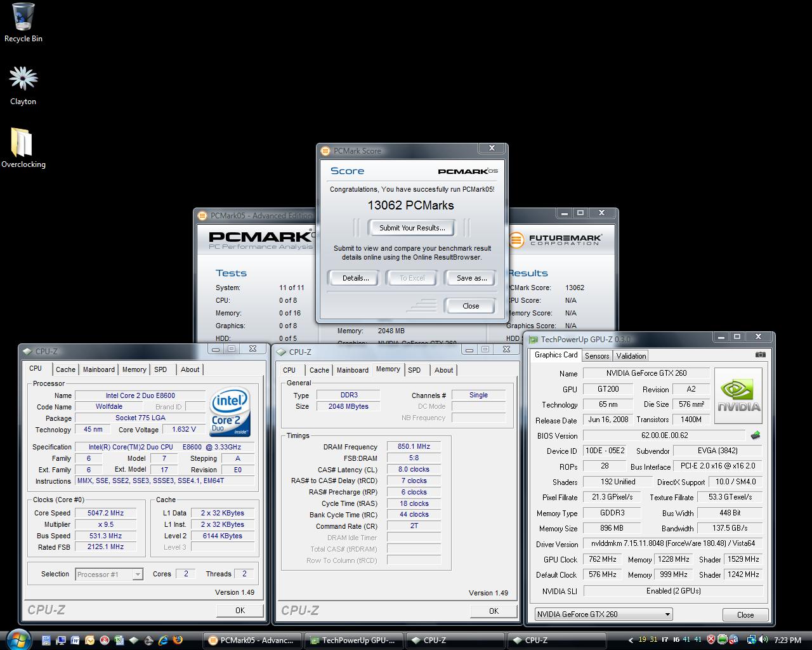Click the FSB:DRAM 5:8 value
The image size is (812, 650).
(414, 458)
